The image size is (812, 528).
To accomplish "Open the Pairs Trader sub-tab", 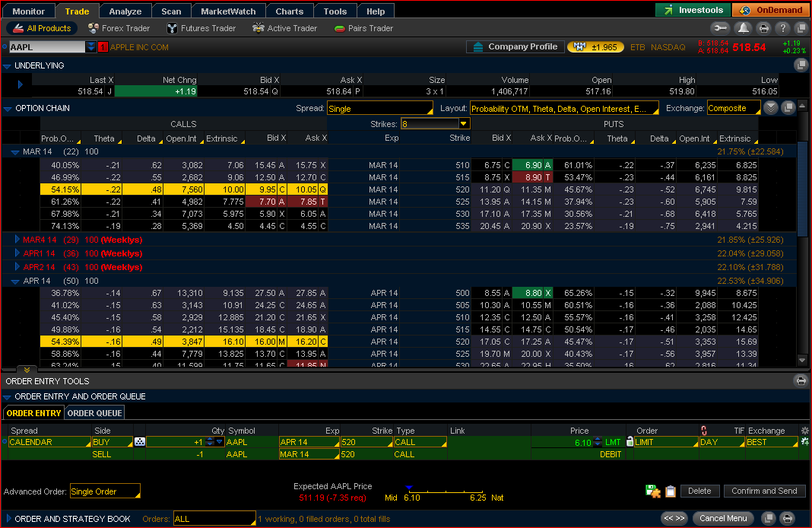I will tap(364, 28).
